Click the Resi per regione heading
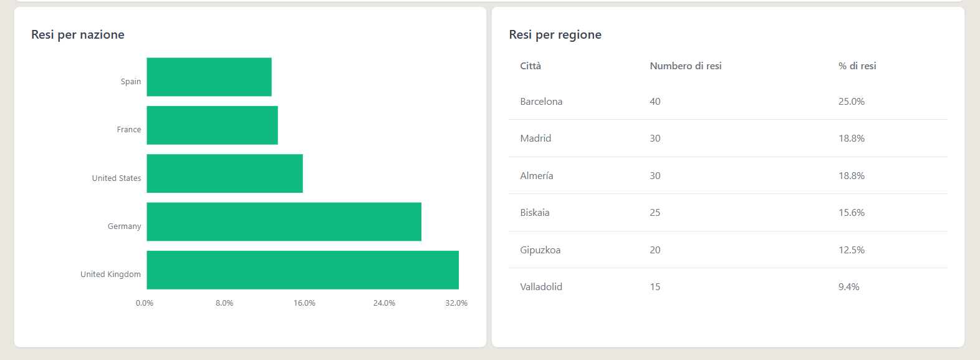 pyautogui.click(x=555, y=35)
